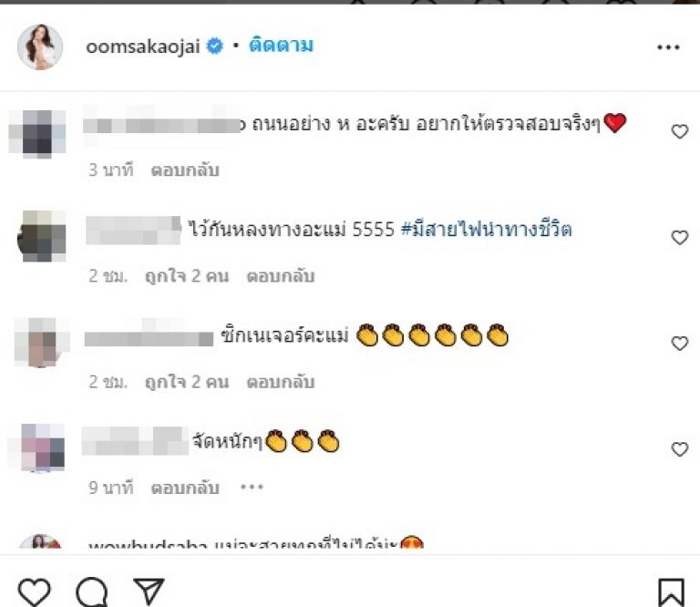The height and width of the screenshot is (607, 700).
Task: Like the comment with #มีสายไฟนำทางชีวิต hashtag
Action: (x=680, y=237)
